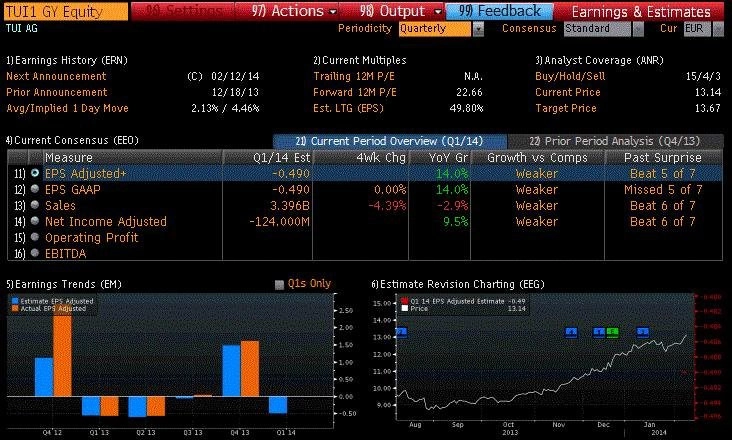The height and width of the screenshot is (440, 732).
Task: Click the Beat 5 of 7 cell
Action: 663,174
